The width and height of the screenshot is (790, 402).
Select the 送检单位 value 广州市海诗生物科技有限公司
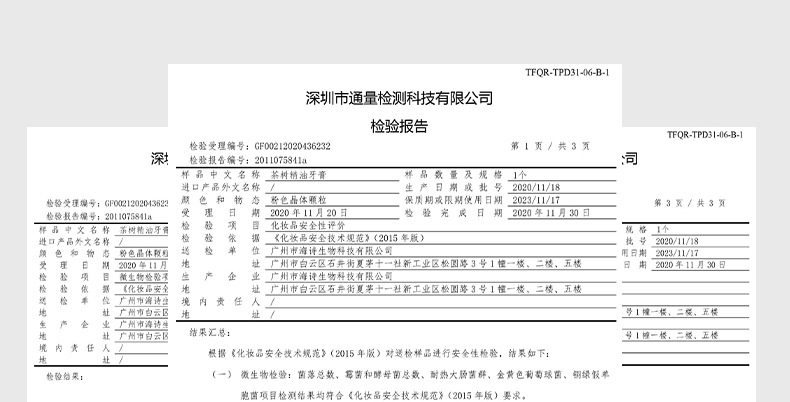[332, 251]
